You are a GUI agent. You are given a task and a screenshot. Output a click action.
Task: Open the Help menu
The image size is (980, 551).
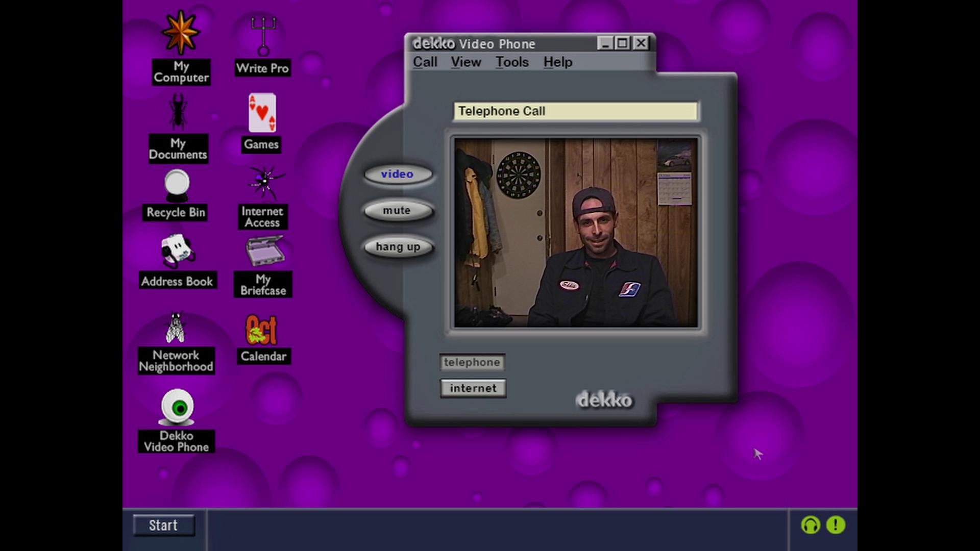tap(557, 62)
